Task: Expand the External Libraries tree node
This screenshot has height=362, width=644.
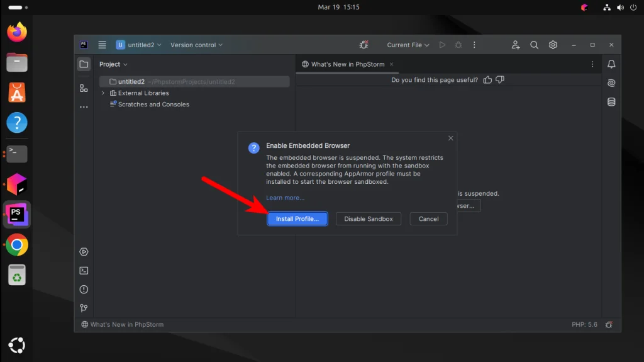Action: pyautogui.click(x=103, y=93)
